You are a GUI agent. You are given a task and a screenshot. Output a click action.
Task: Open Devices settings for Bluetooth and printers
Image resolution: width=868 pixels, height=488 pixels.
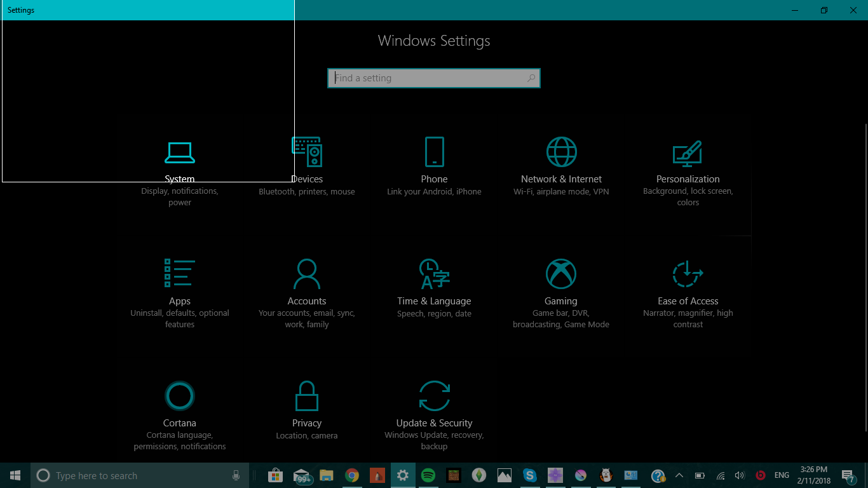[x=307, y=165]
